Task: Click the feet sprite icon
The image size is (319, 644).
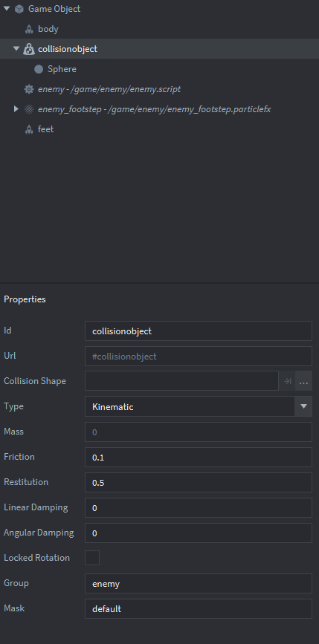Action: (29, 129)
